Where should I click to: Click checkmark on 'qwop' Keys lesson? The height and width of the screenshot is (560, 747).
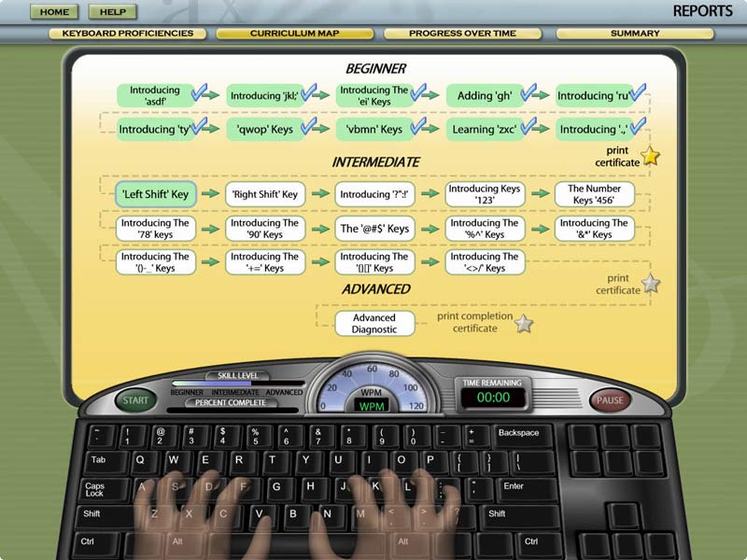309,126
